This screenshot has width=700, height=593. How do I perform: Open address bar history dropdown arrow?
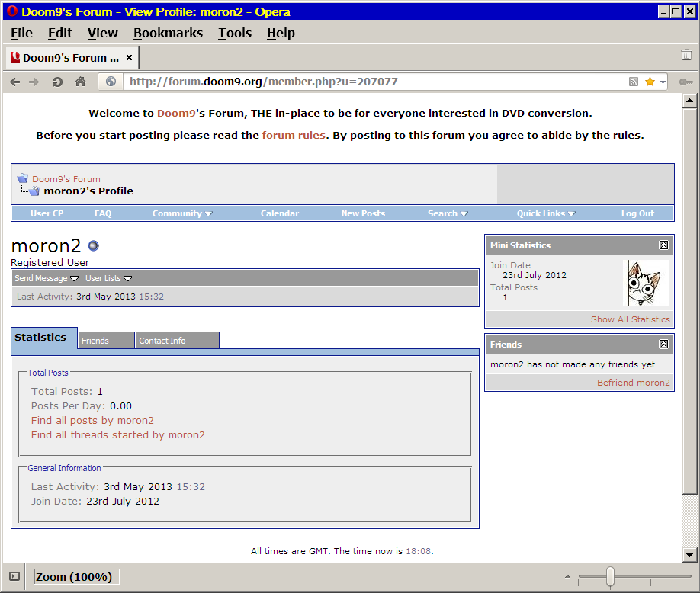click(x=663, y=82)
